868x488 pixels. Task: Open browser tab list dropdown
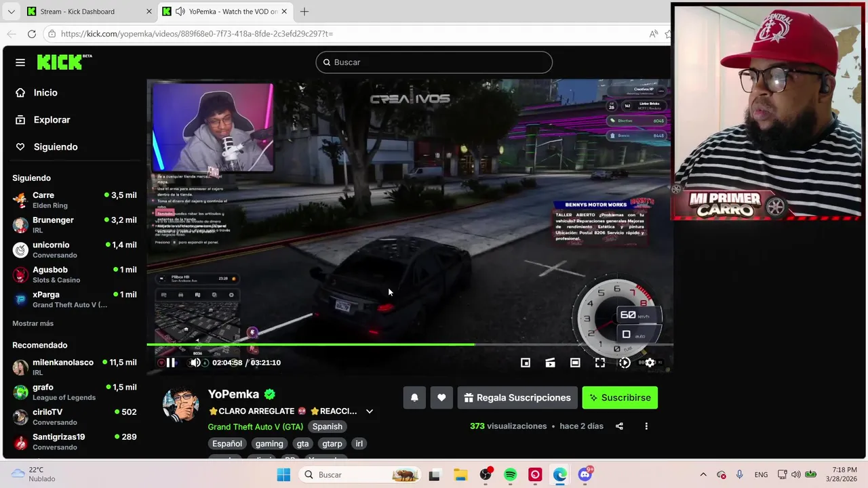pos(11,12)
